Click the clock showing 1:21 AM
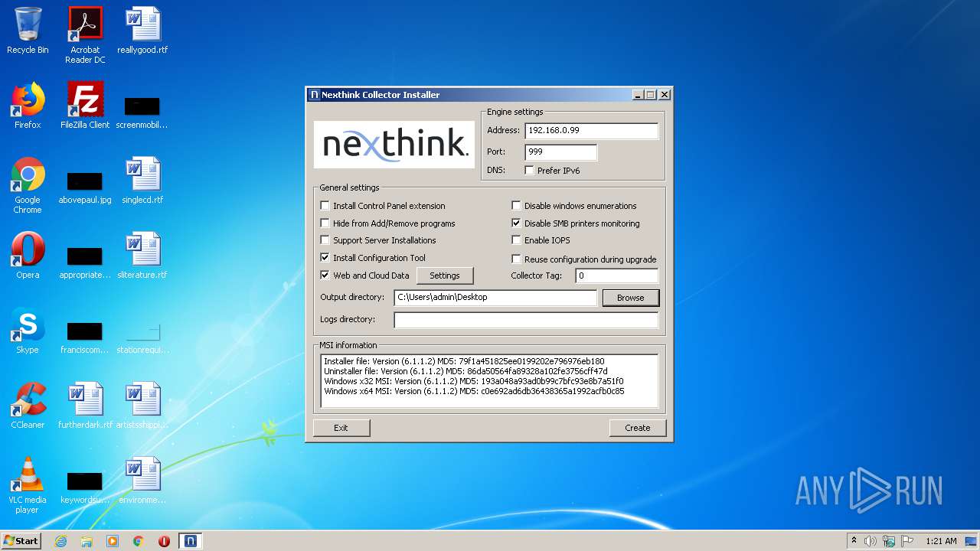 pyautogui.click(x=941, y=541)
